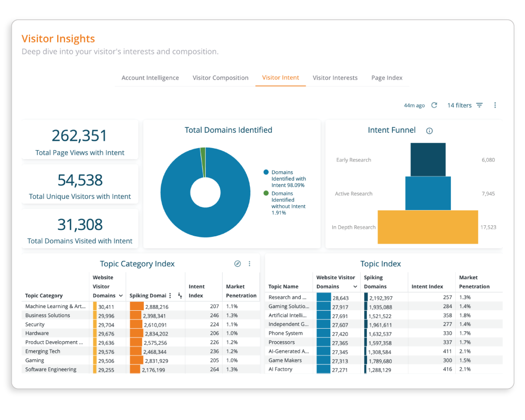The width and height of the screenshot is (525, 420).
Task: Select the Gaming Solutio... topic
Action: tap(289, 306)
